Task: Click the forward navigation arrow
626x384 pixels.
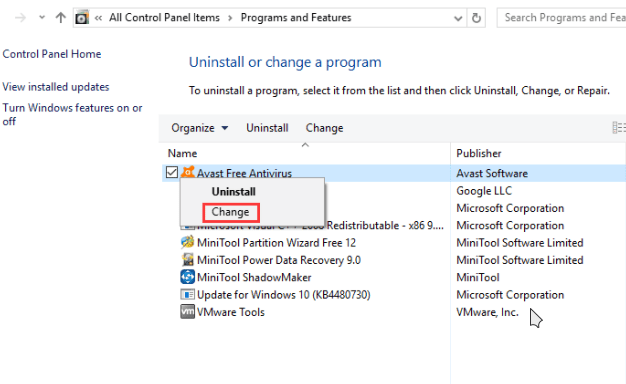Action: click(x=20, y=18)
